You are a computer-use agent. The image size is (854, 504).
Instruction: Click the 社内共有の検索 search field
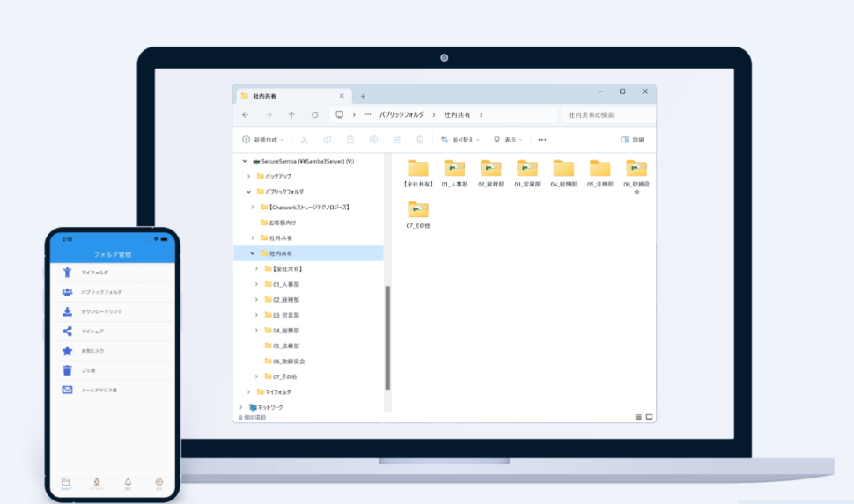tap(607, 115)
